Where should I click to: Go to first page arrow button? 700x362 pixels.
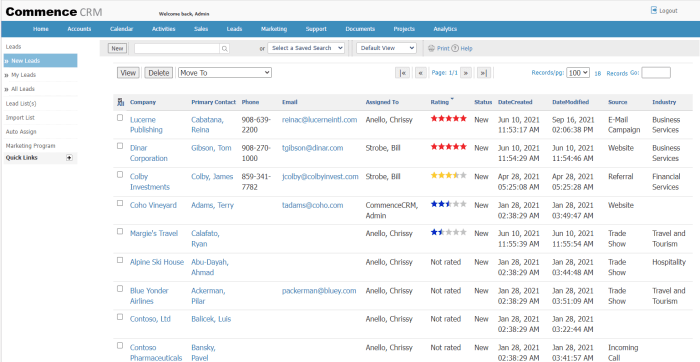click(403, 73)
